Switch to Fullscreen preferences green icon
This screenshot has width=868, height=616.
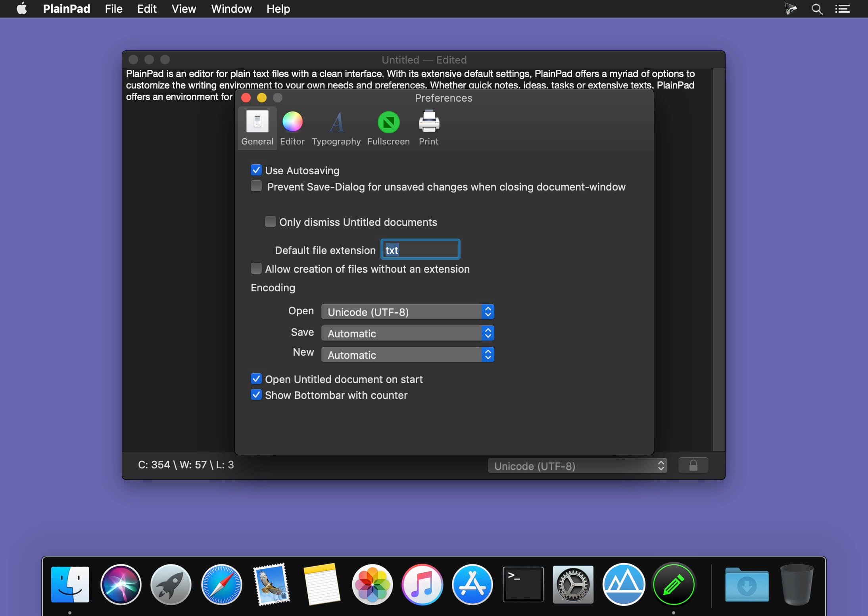(388, 123)
